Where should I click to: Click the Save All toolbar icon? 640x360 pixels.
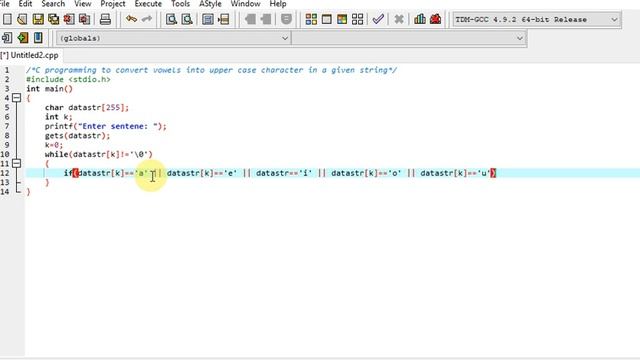[x=53, y=19]
